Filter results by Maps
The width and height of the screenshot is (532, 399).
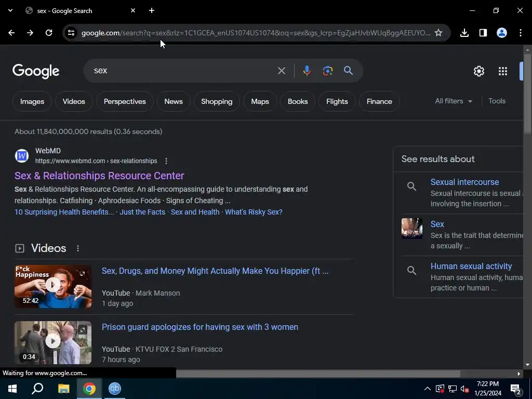(x=260, y=101)
